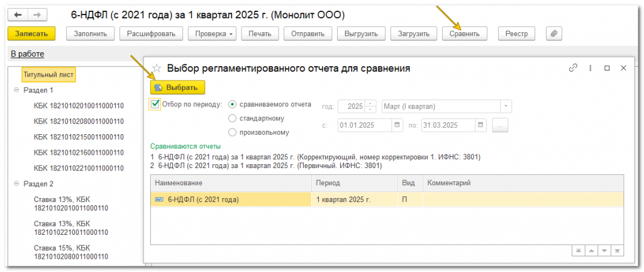Click the 'Загрузить' button
The height and width of the screenshot is (272, 644).
[414, 34]
